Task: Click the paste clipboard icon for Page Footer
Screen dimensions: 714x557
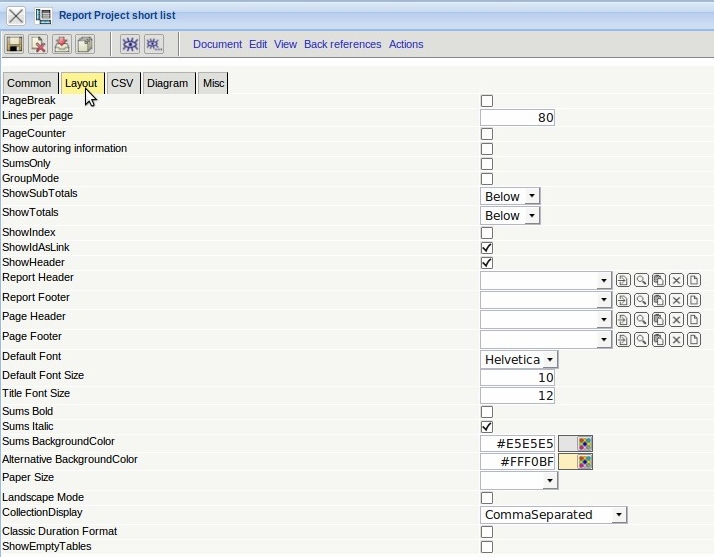Action: 659,340
